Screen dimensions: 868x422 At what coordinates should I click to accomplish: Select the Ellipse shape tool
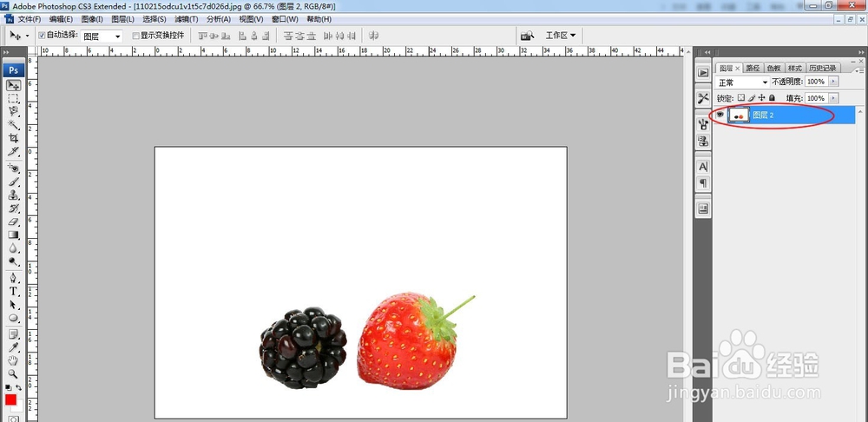click(13, 318)
